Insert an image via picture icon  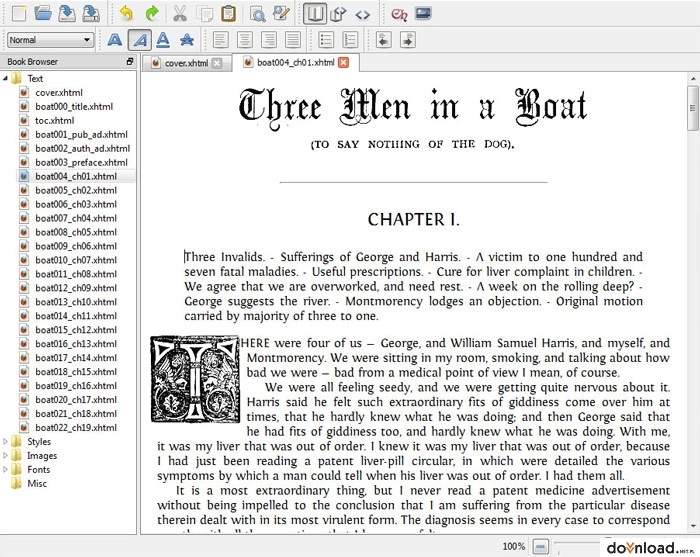click(x=423, y=13)
